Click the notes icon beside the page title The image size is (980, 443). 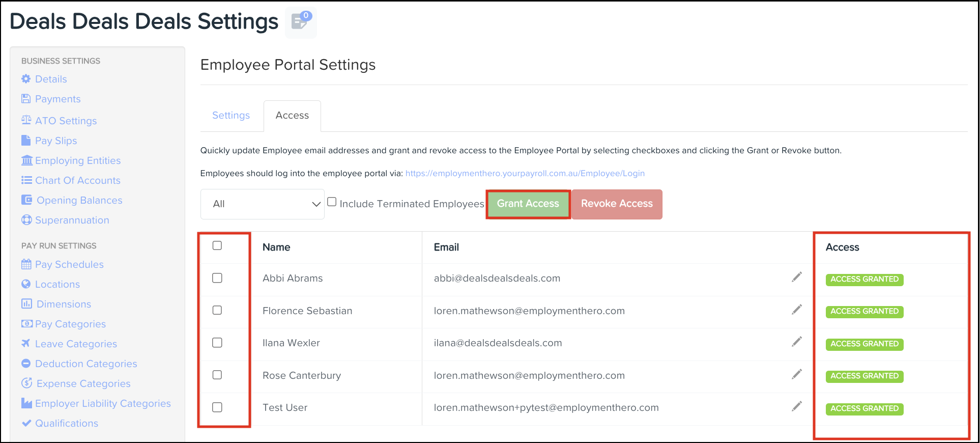click(x=300, y=22)
